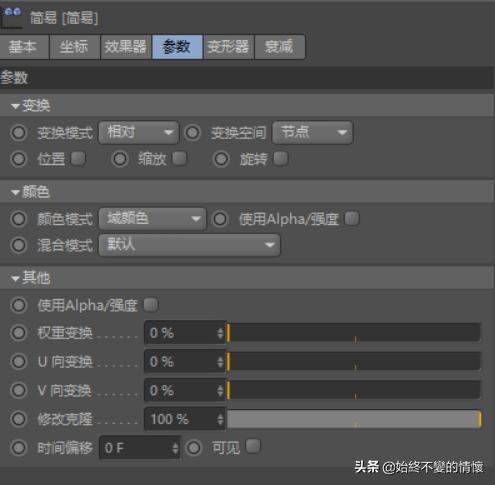This screenshot has height=485, width=495.
Task: Open the 变换模式 dropdown showing 相对
Action: tap(138, 133)
